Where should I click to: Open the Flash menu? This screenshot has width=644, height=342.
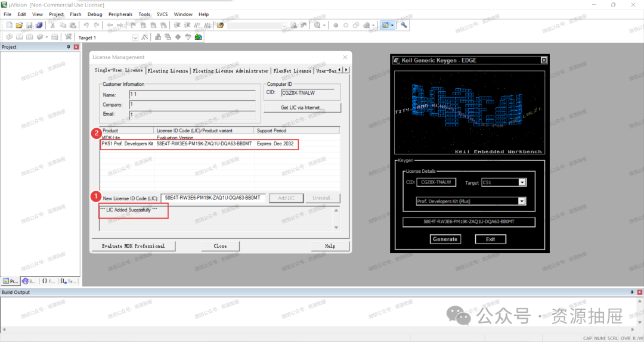(76, 14)
